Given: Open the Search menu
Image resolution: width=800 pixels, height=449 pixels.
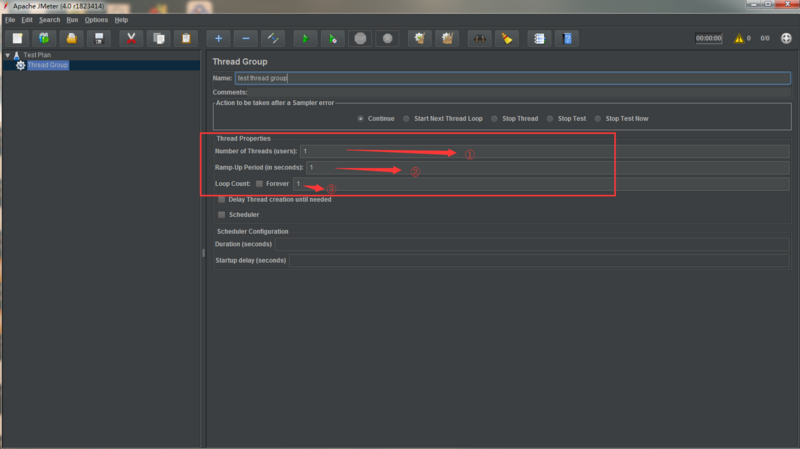Looking at the screenshot, I should [49, 20].
